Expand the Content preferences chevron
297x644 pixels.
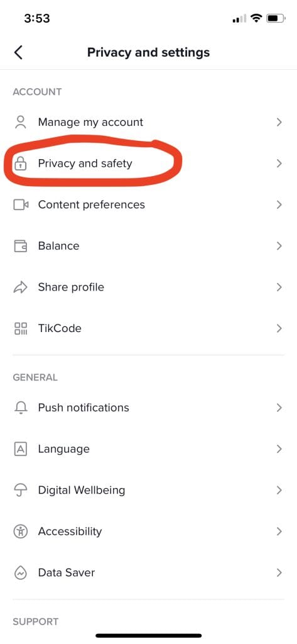pyautogui.click(x=279, y=204)
